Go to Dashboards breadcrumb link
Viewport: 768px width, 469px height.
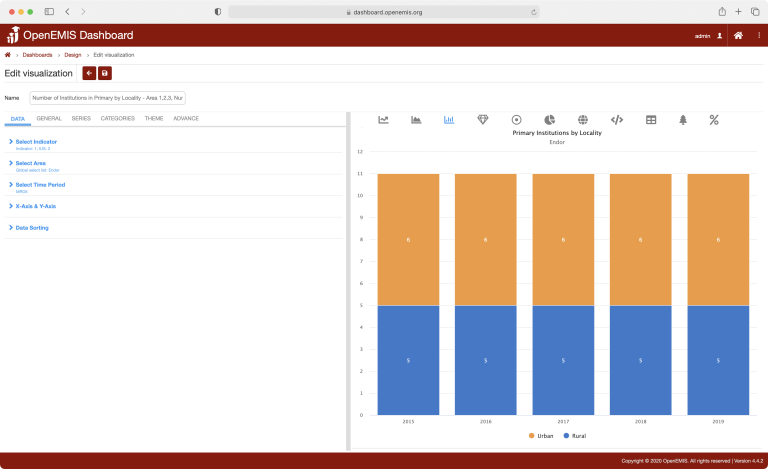(x=38, y=54)
